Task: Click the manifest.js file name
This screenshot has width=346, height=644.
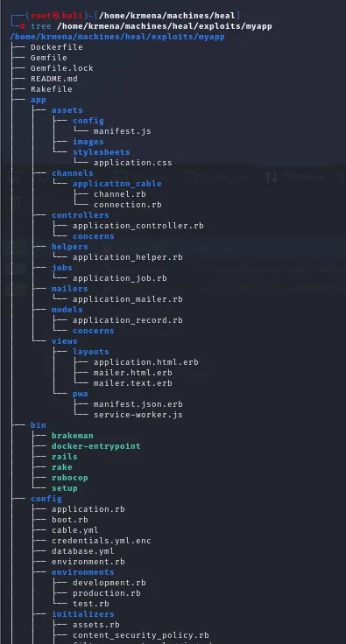Action: click(123, 131)
